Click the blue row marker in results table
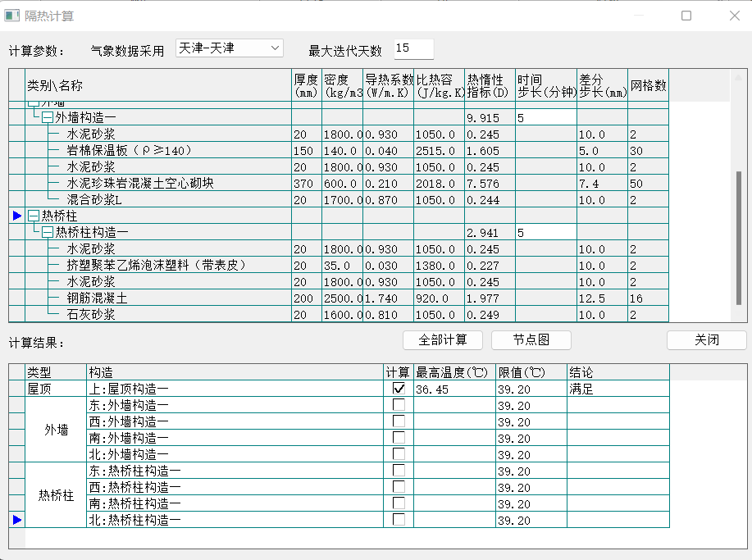This screenshot has width=752, height=560. click(17, 519)
